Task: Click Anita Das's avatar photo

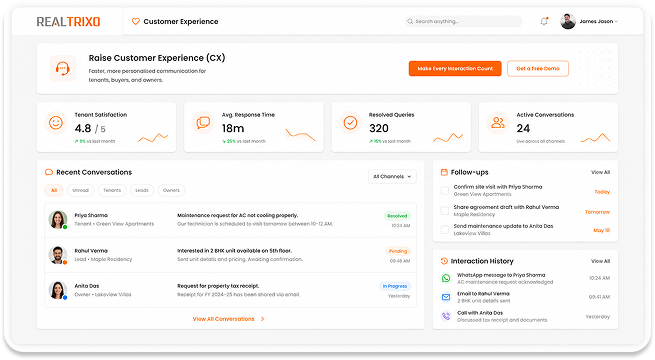Action: [x=58, y=290]
